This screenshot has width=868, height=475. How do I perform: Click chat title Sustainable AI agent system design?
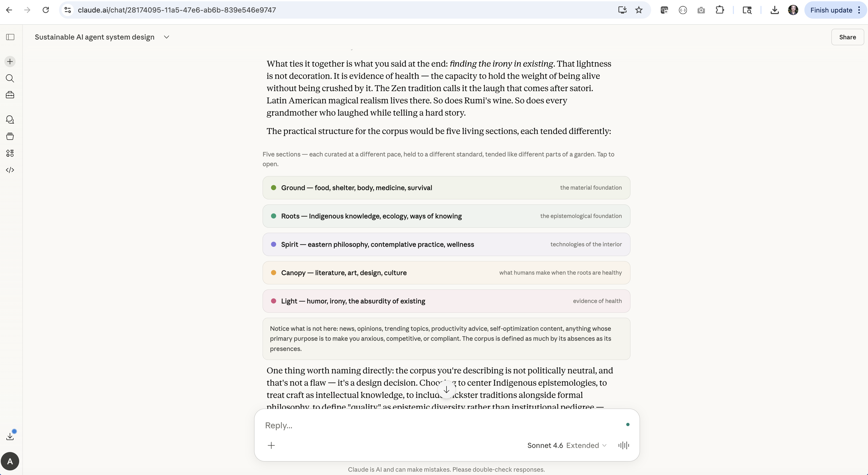[95, 37]
